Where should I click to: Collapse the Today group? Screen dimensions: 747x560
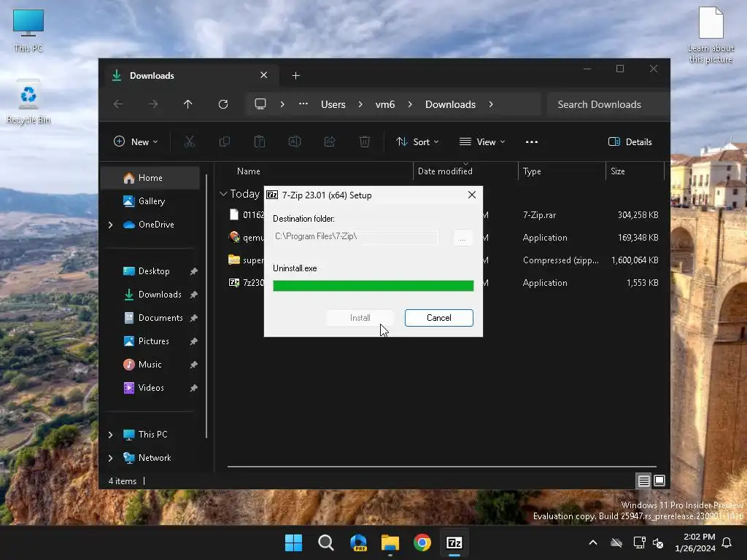[223, 194]
